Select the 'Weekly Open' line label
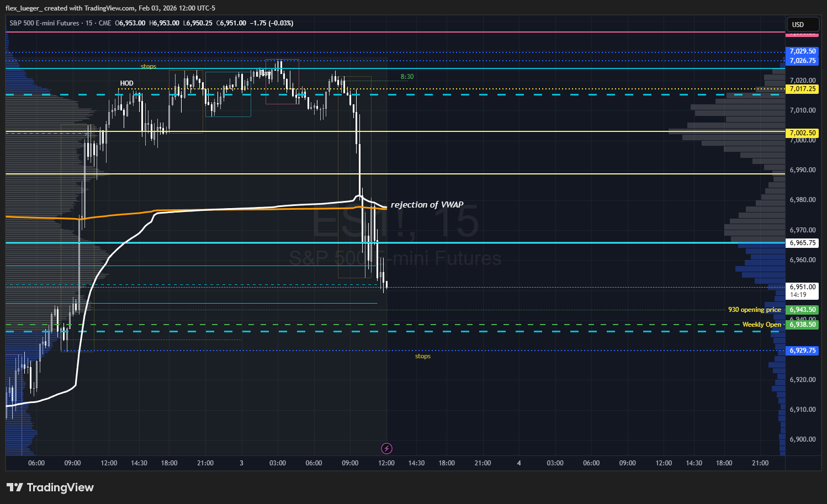Image resolution: width=827 pixels, height=504 pixels. pos(761,325)
